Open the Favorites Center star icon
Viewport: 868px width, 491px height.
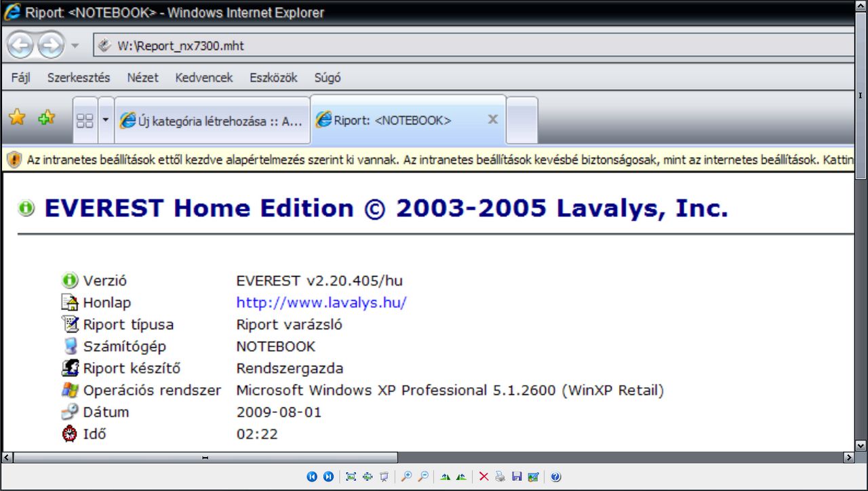pos(17,118)
